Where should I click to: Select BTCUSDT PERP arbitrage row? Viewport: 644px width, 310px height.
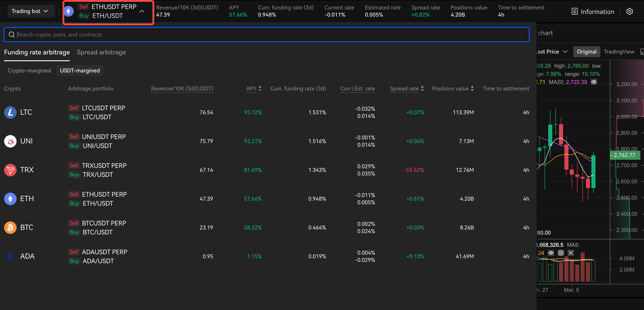coord(266,227)
